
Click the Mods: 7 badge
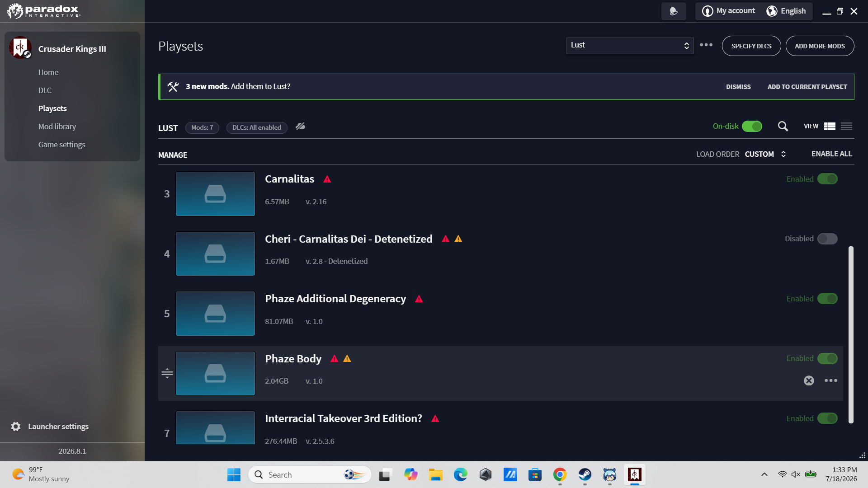point(202,128)
